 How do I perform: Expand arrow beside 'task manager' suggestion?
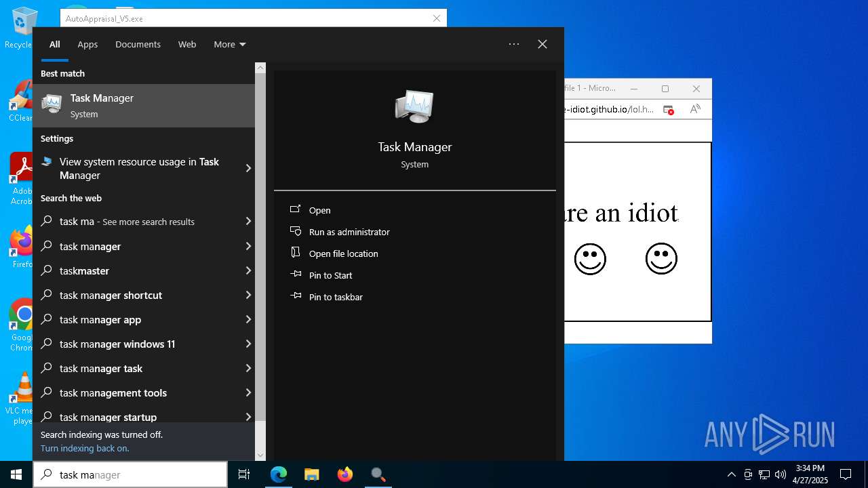[x=248, y=246]
